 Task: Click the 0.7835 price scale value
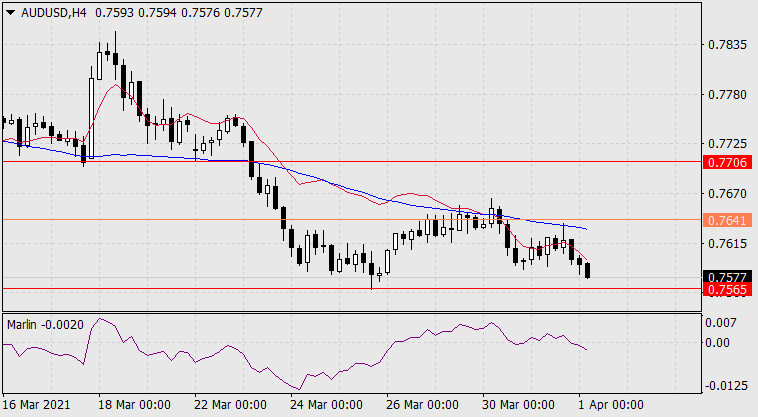pos(727,45)
